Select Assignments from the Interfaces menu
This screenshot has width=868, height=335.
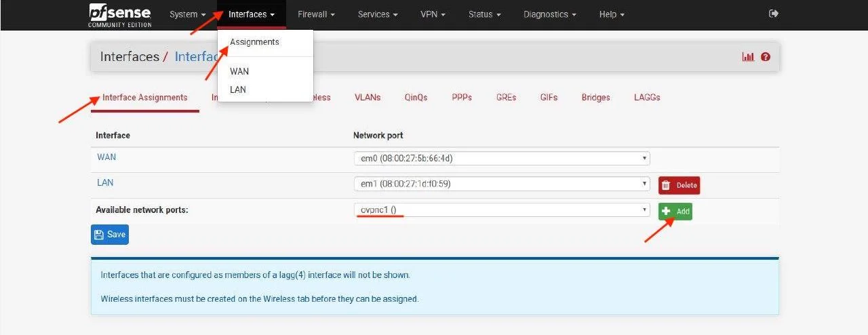tap(254, 42)
